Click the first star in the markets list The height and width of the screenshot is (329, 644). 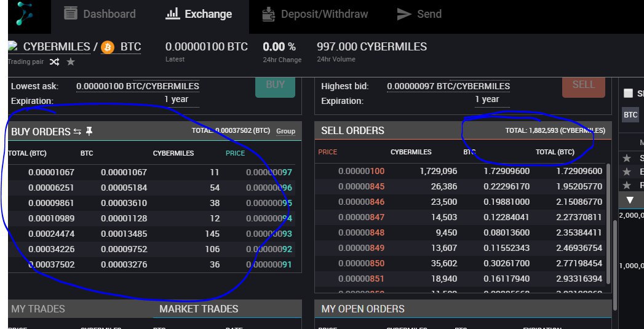pos(627,158)
